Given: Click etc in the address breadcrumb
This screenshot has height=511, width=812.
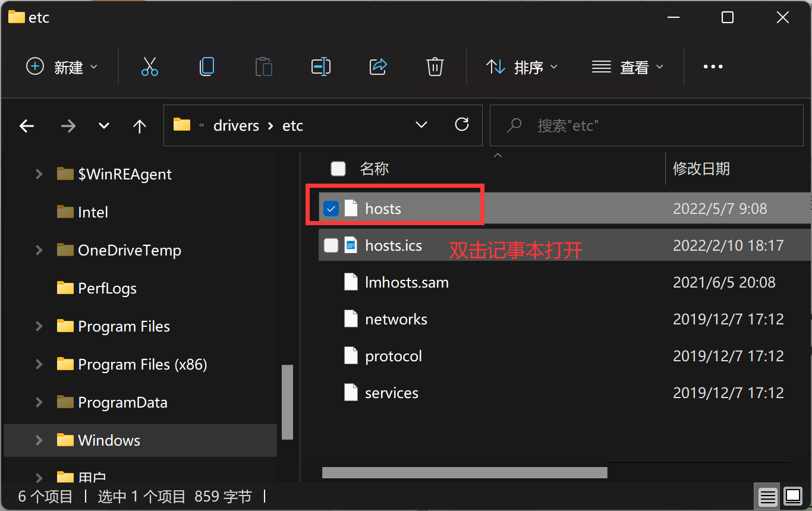Looking at the screenshot, I should coord(292,126).
